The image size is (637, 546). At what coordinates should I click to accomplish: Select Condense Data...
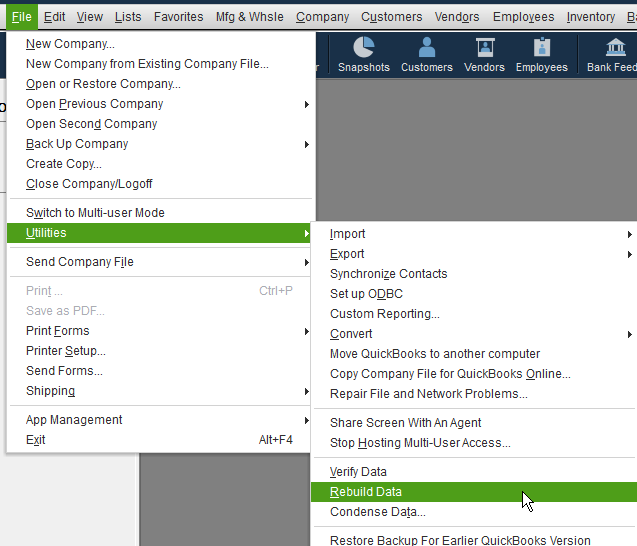(x=474, y=512)
